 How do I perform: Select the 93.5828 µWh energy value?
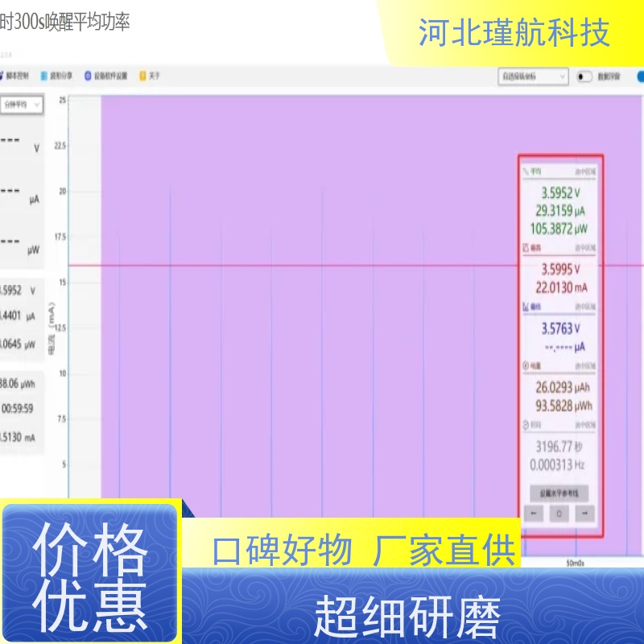(x=563, y=406)
